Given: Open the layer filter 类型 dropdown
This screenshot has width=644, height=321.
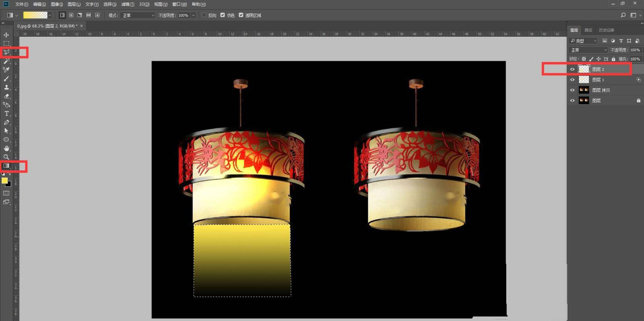Looking at the screenshot, I should point(584,41).
